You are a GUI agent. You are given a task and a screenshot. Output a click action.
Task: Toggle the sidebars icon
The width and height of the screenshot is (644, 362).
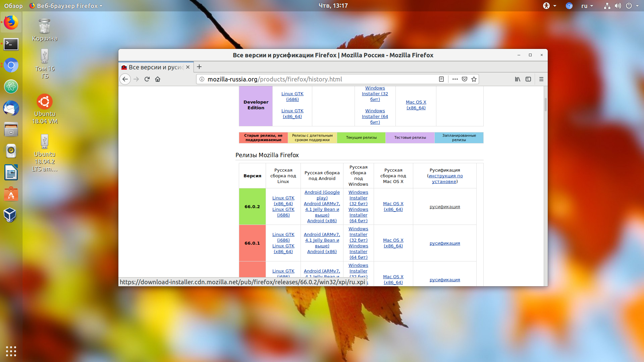528,79
